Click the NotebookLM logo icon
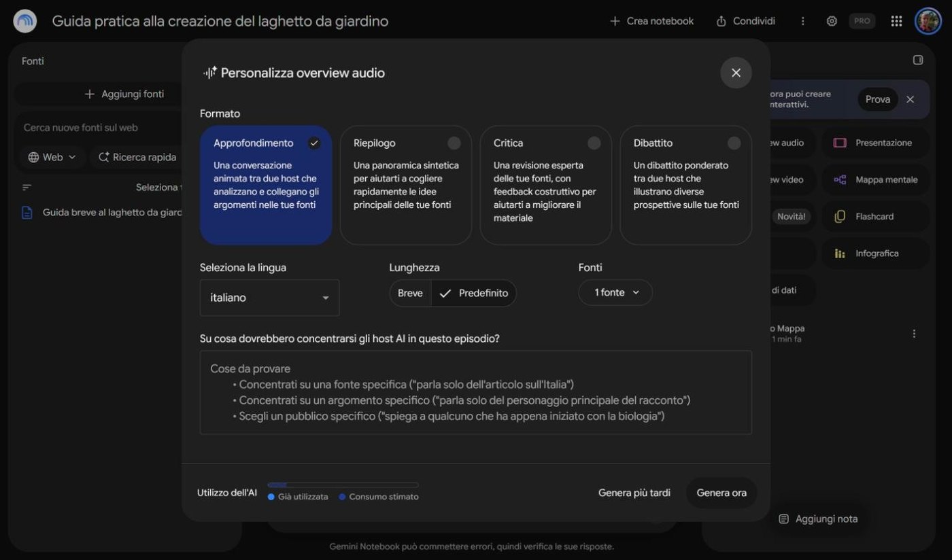Viewport: 952px width, 560px height. pyautogui.click(x=25, y=21)
